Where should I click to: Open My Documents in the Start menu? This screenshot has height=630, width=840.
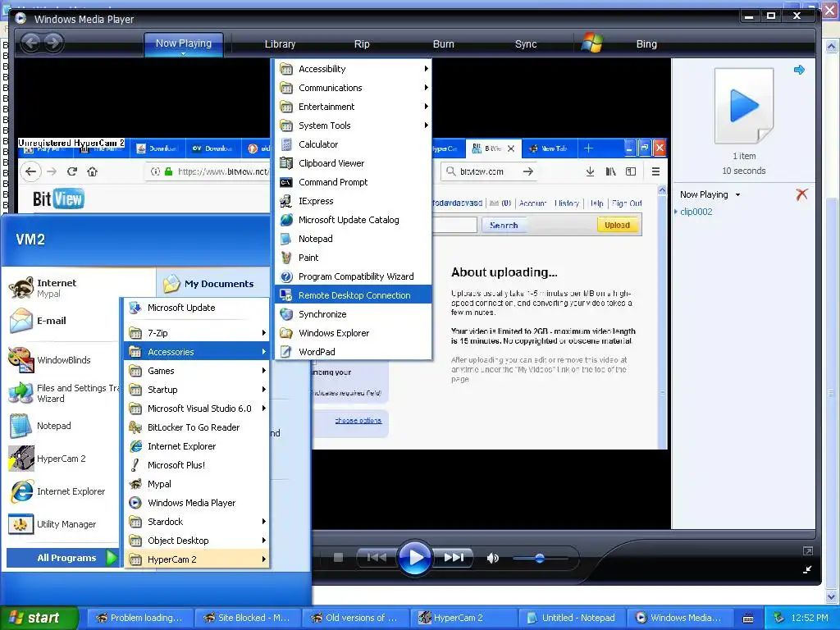pos(212,284)
